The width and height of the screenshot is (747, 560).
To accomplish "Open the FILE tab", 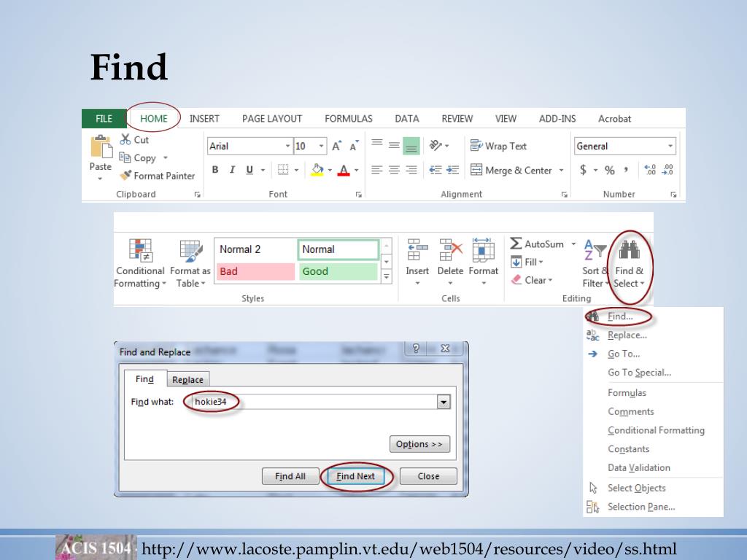I will tap(104, 119).
